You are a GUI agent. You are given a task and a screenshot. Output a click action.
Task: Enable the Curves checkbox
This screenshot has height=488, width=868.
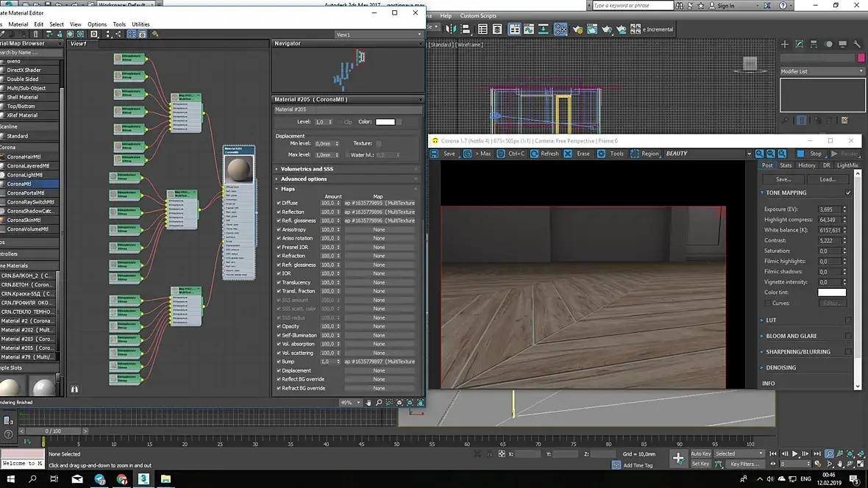click(768, 304)
